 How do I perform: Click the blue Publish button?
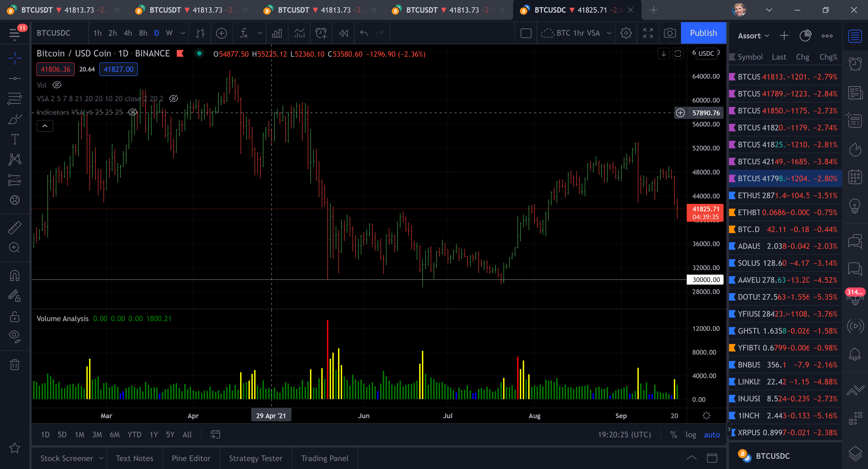[703, 33]
